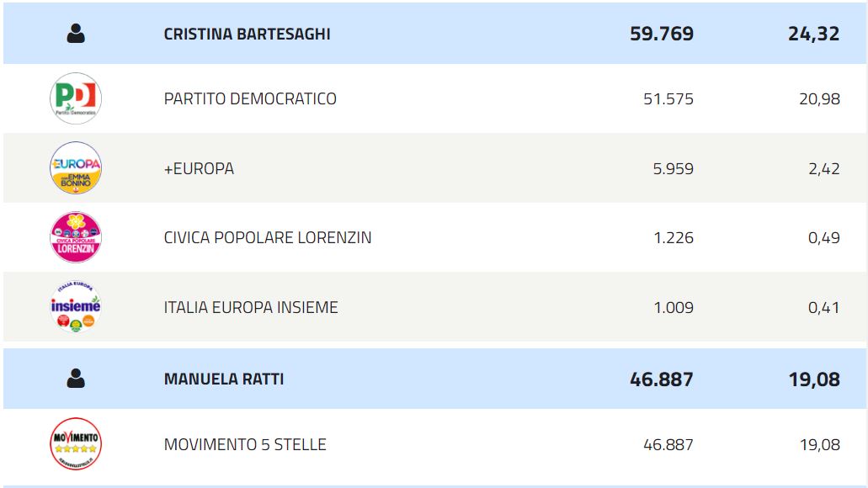Click the person icon beside Cristina Bartesaghi
The image size is (868, 488).
pyautogui.click(x=76, y=34)
